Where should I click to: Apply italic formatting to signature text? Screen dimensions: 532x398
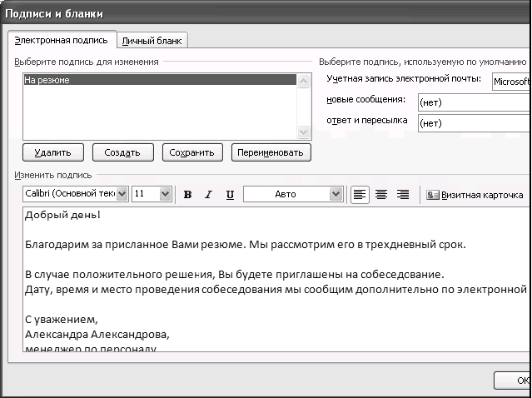point(208,195)
